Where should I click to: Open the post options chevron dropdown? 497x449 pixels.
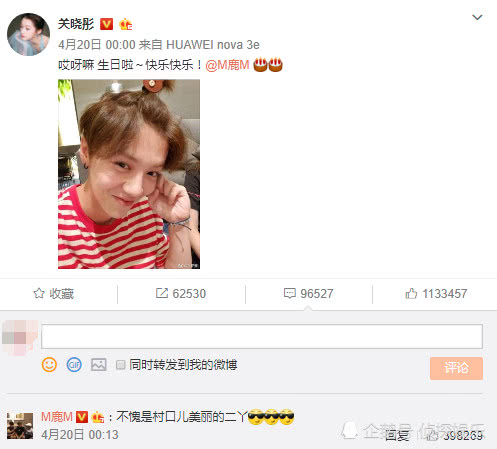pyautogui.click(x=477, y=17)
